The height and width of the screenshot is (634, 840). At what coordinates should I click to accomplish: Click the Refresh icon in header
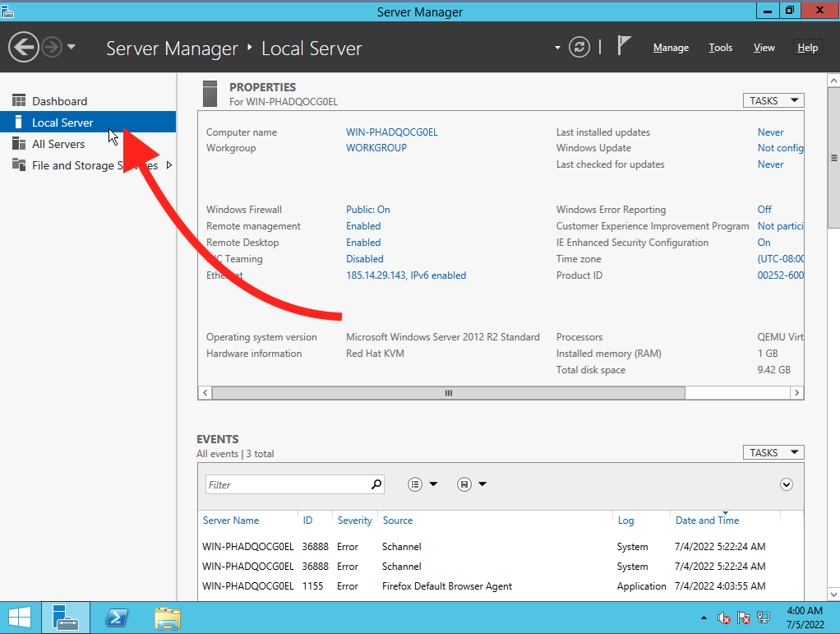pos(579,47)
